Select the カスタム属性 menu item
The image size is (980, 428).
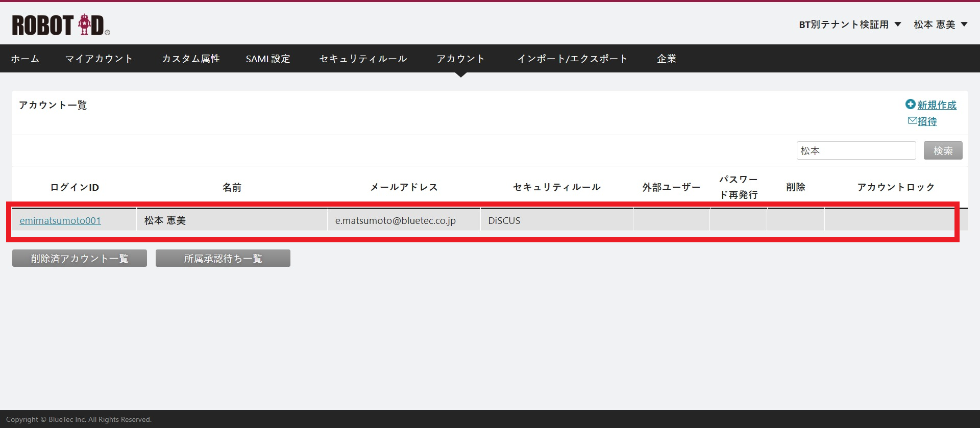[191, 59]
